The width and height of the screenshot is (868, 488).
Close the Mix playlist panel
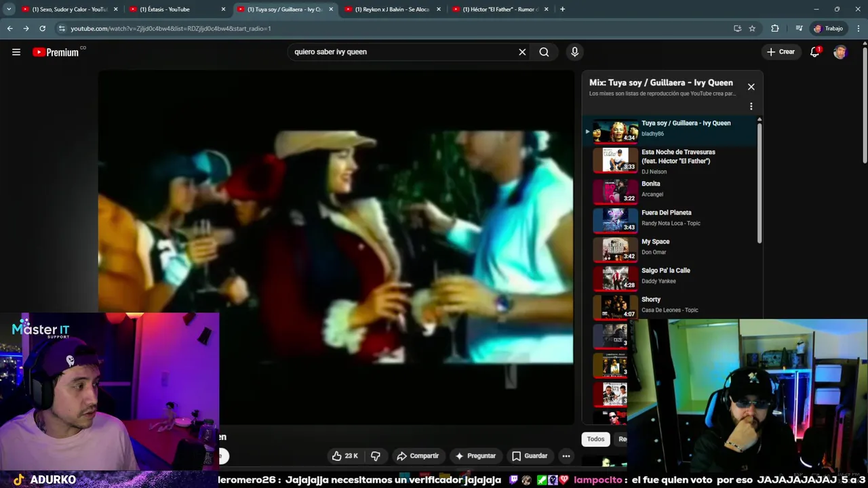(x=751, y=87)
